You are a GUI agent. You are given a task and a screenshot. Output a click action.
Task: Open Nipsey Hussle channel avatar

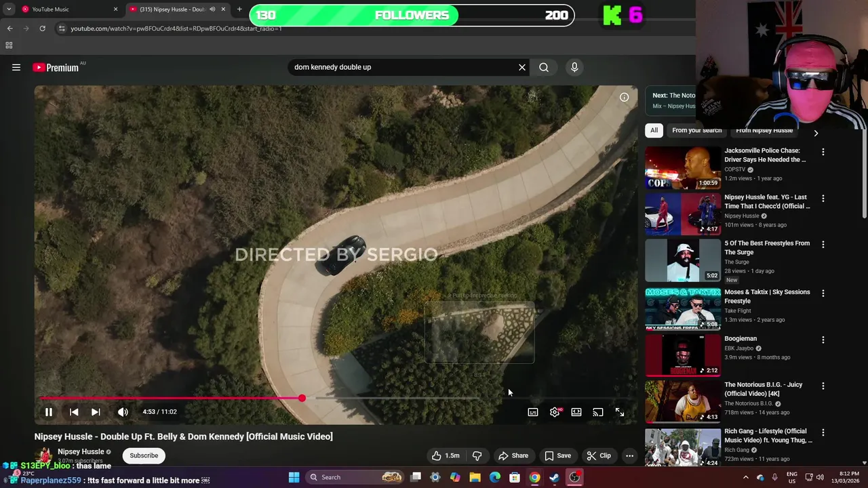[44, 455]
